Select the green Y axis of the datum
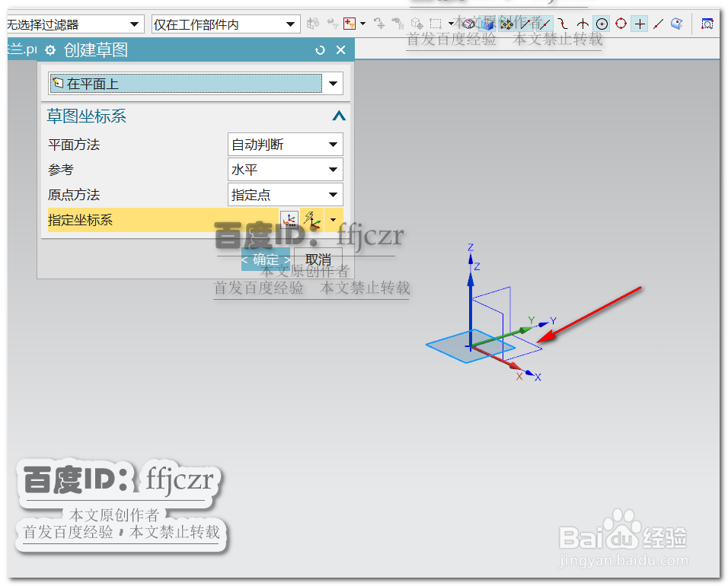 click(x=504, y=336)
